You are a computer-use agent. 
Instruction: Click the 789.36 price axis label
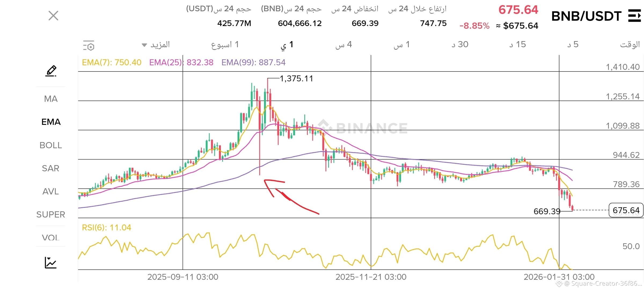coord(626,184)
